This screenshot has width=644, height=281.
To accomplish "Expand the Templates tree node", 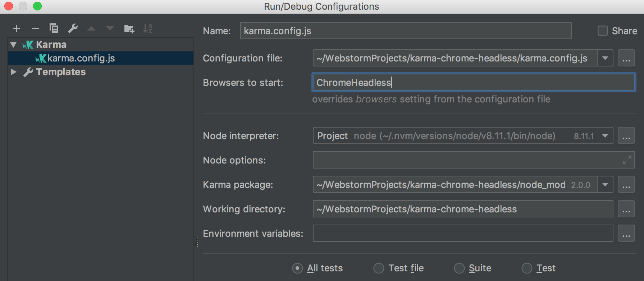I will click(14, 72).
